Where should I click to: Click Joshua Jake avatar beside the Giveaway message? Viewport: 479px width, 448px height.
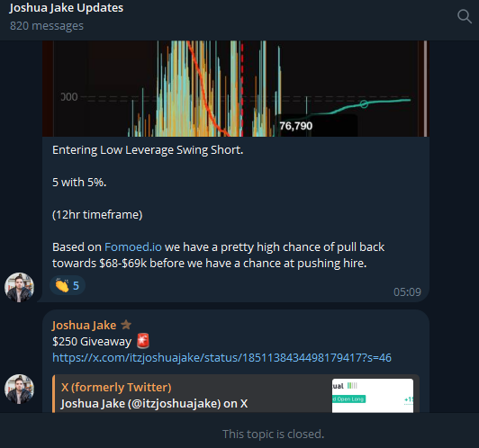(x=19, y=389)
